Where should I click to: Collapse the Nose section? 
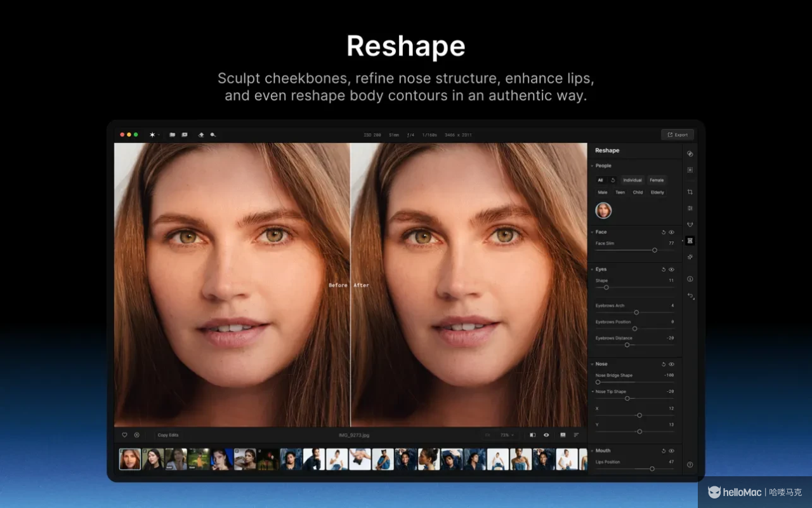tap(592, 364)
